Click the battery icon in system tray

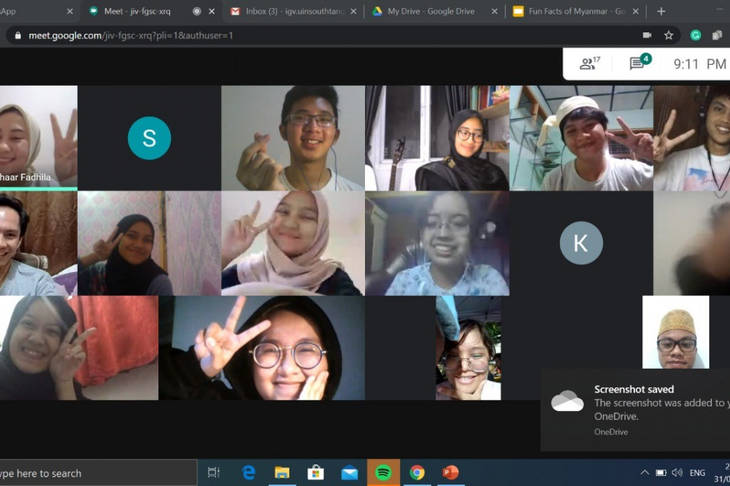point(661,473)
